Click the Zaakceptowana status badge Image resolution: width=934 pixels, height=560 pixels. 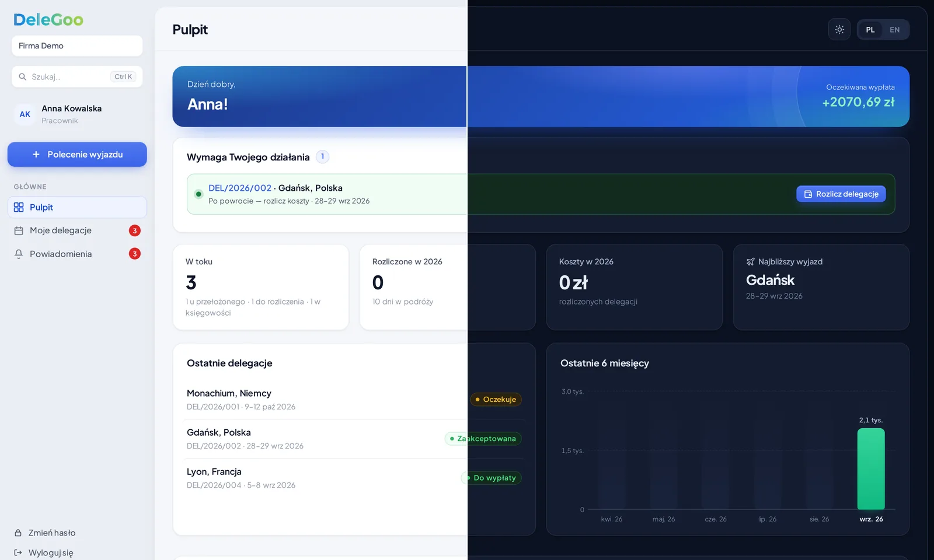click(x=483, y=439)
